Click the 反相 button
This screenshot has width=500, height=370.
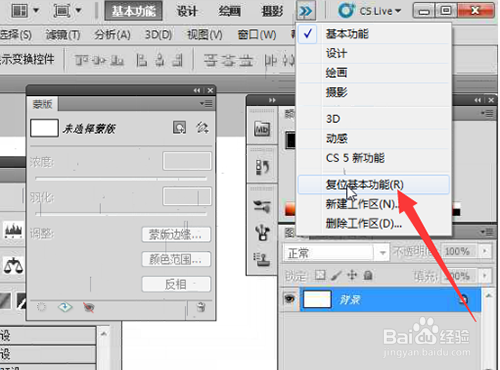tap(176, 284)
